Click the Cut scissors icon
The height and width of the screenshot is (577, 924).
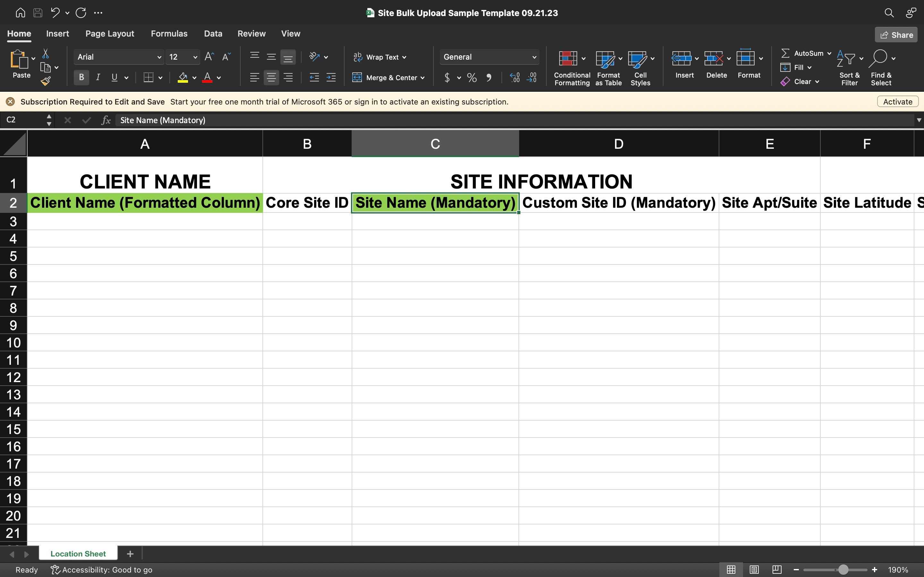pyautogui.click(x=46, y=54)
